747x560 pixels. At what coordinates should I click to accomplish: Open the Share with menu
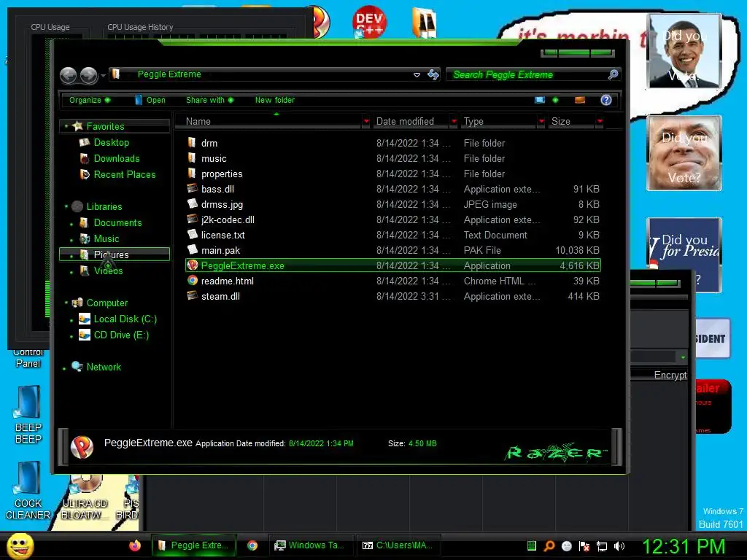pyautogui.click(x=209, y=100)
